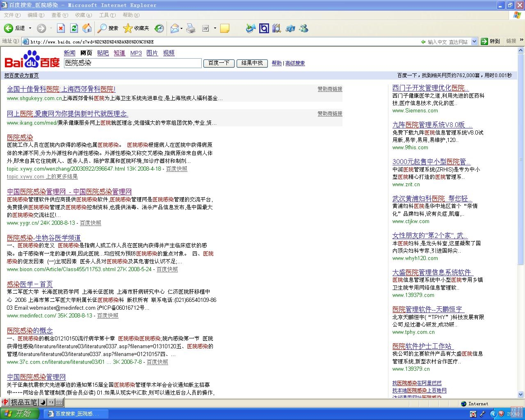Click the Research books toolbar icon
525x420 pixels.
tap(277, 28)
